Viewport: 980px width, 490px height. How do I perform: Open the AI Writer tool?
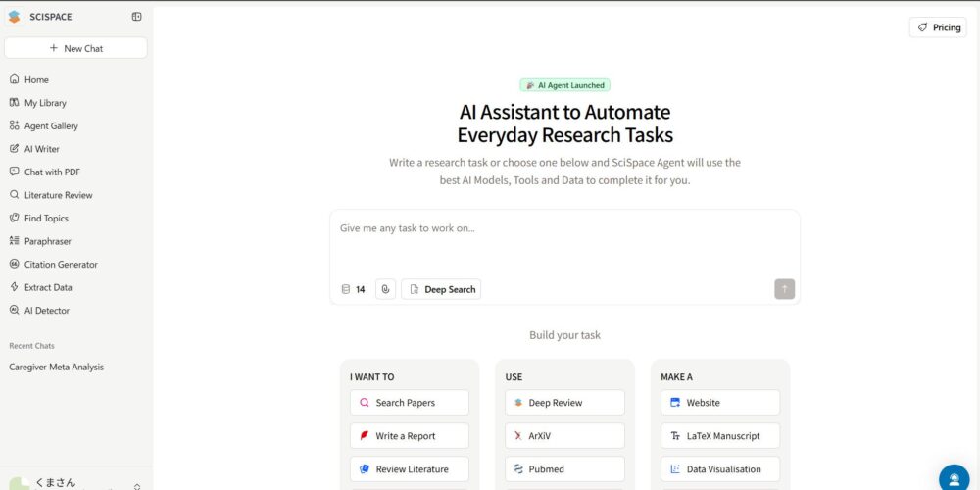[41, 149]
